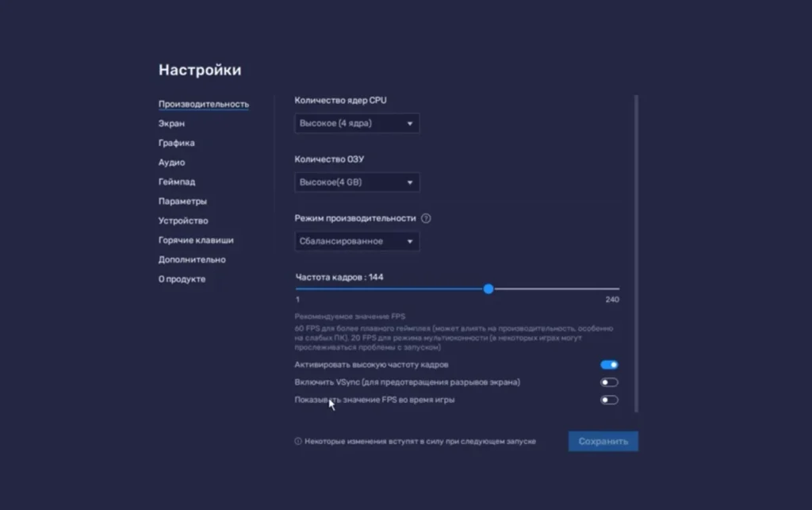Select the Параметры sidebar item

182,201
